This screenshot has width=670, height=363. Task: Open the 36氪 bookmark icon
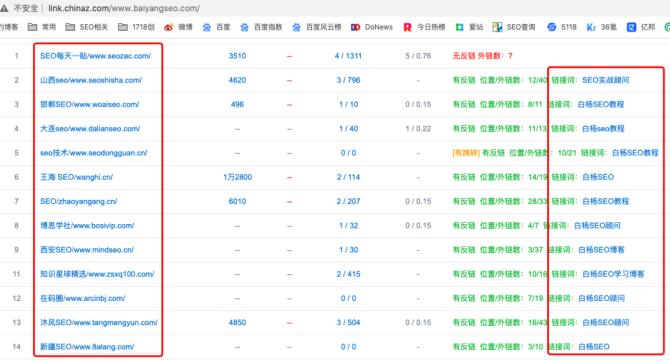591,27
